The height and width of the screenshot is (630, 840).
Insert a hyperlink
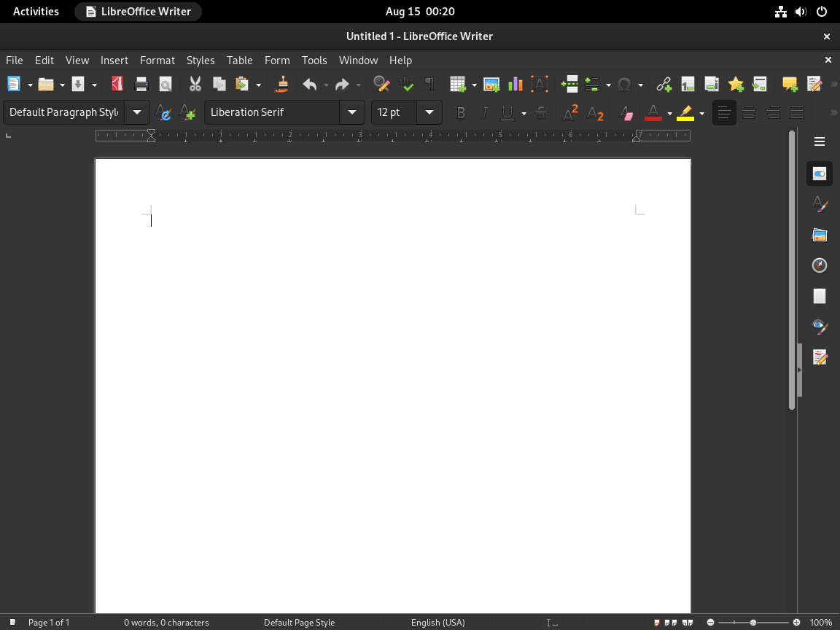[664, 83]
